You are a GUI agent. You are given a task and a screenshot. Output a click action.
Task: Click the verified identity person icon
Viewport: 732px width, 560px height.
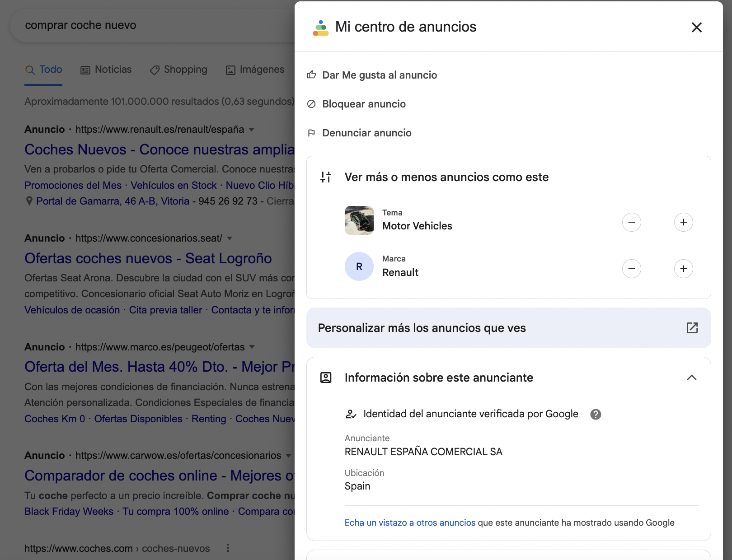click(x=351, y=414)
